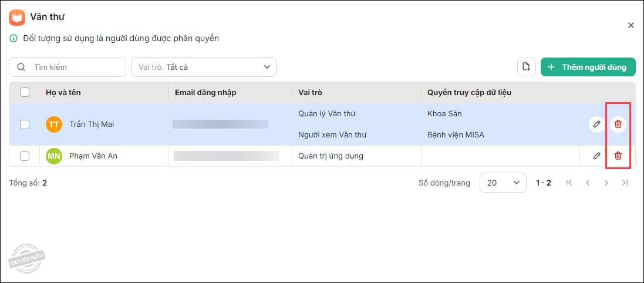Viewport: 644px width, 283px height.
Task: Click the info icon beside Đối tượng sử dụng
Action: pyautogui.click(x=14, y=39)
